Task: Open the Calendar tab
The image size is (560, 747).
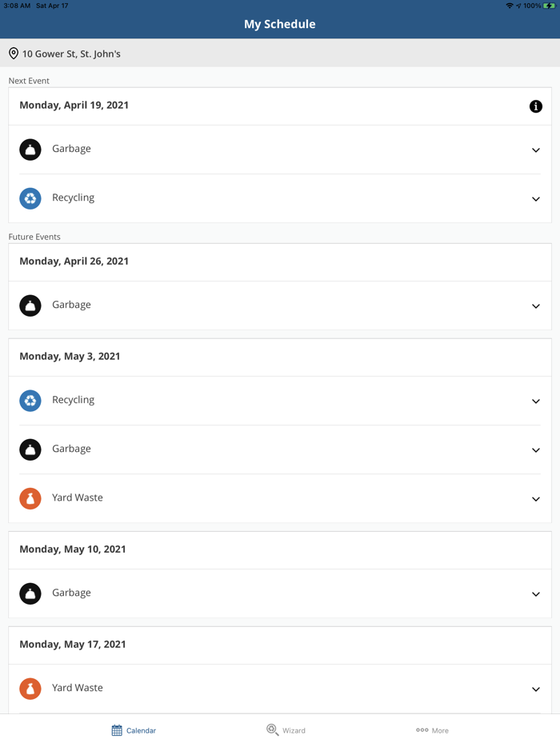Action: 134,730
